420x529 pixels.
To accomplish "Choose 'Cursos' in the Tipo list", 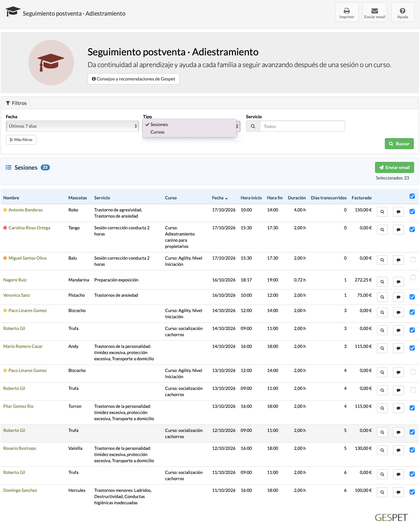I will [x=189, y=132].
